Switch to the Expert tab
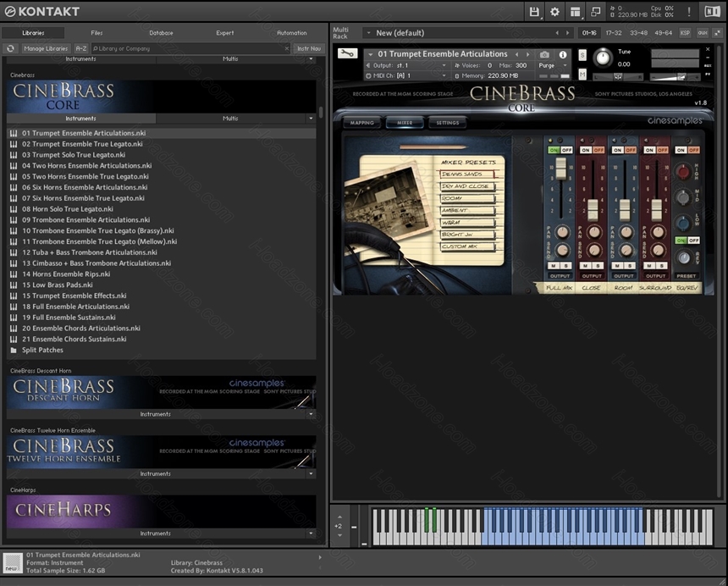 (224, 33)
